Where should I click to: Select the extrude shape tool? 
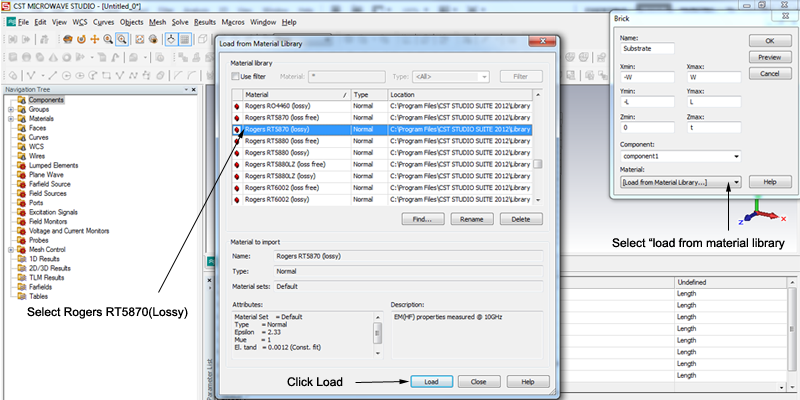[80, 57]
